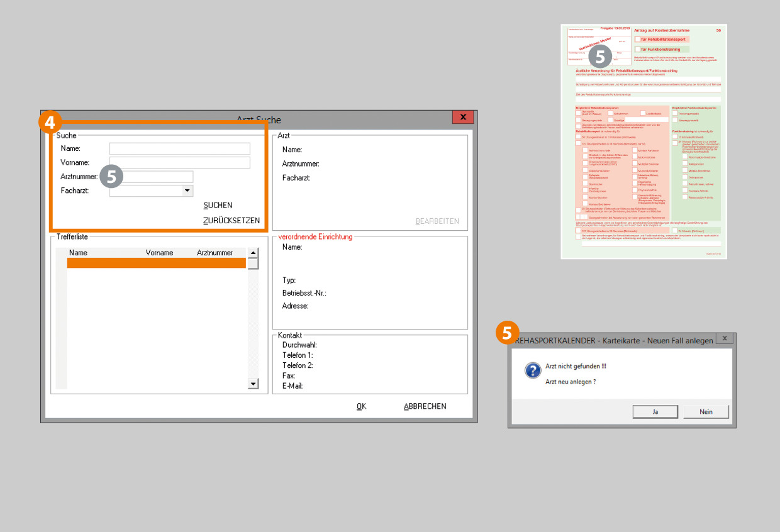Click Trefferliste scroll down arrow
The height and width of the screenshot is (532, 780).
tap(253, 384)
